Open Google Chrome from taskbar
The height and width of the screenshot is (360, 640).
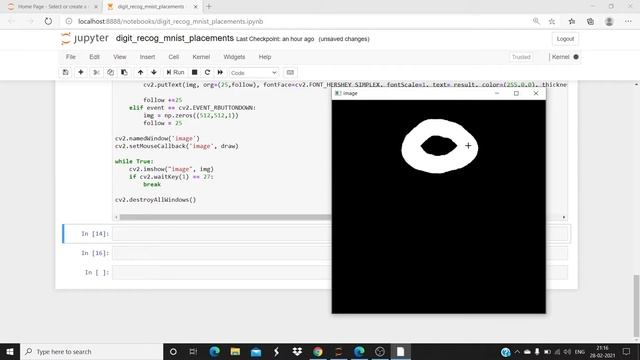(x=318, y=351)
